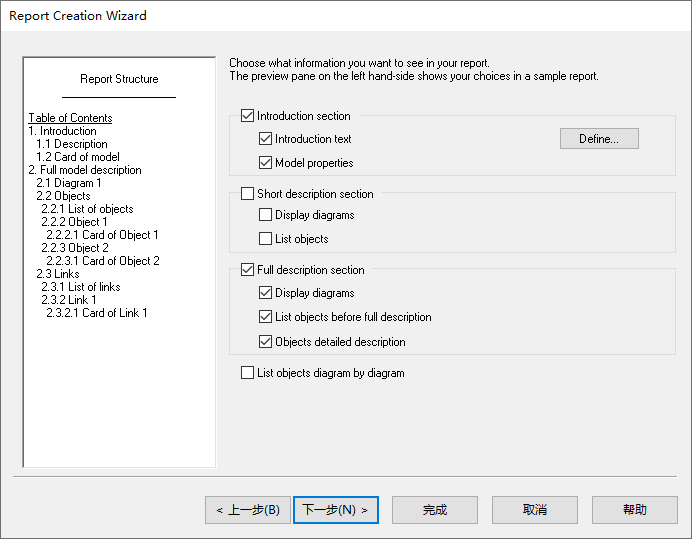Viewport: 692px width, 539px height.
Task: Click '1.2 Card of model' line
Action: click(x=78, y=157)
